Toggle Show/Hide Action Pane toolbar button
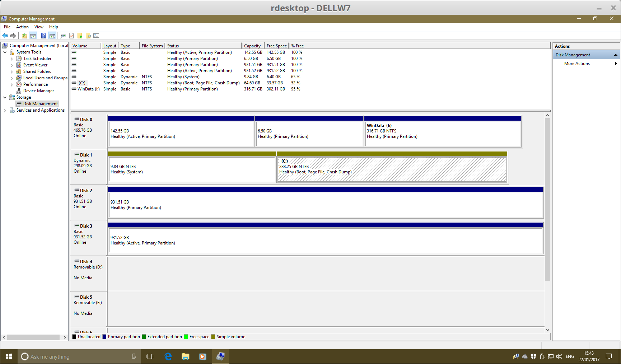Image resolution: width=621 pixels, height=364 pixels. click(52, 36)
